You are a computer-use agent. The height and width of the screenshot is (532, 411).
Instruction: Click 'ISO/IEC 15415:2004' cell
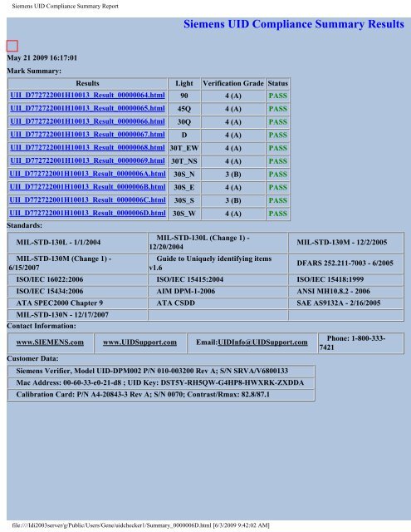[218, 279]
